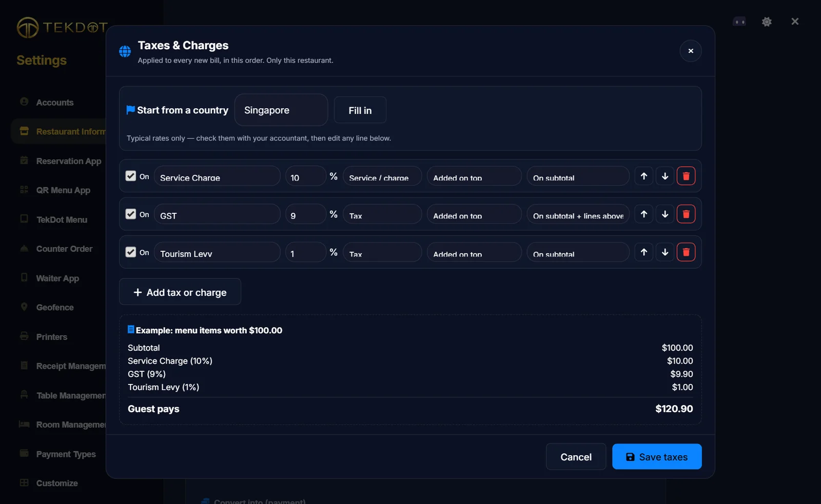The width and height of the screenshot is (821, 504).
Task: Open On subtotal + lines above dropdown
Action: point(578,214)
